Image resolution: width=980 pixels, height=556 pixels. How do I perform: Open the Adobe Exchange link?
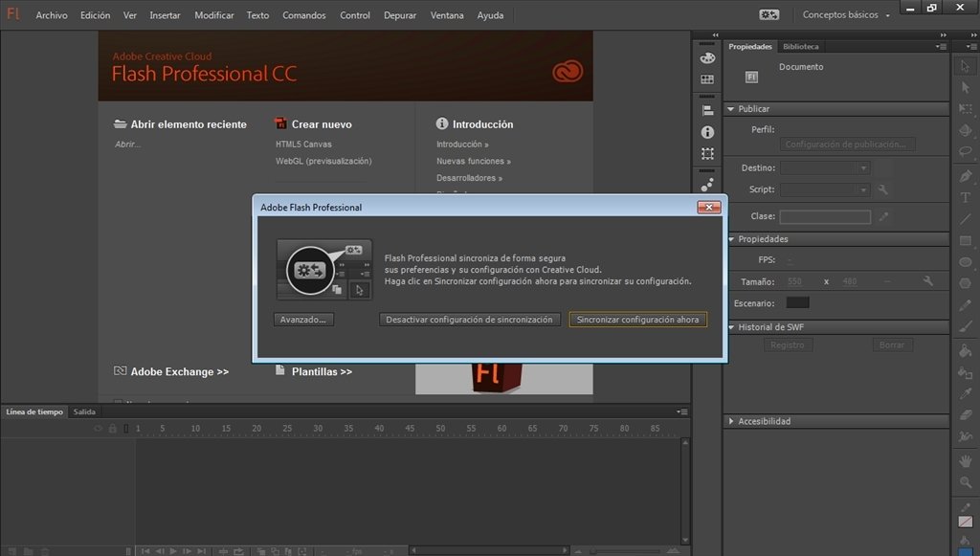point(179,371)
